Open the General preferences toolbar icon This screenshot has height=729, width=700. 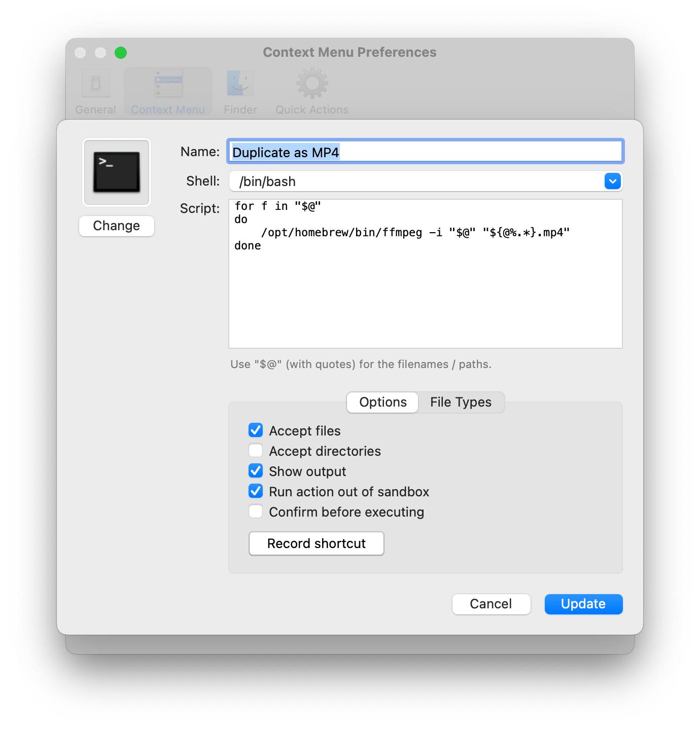coord(95,84)
